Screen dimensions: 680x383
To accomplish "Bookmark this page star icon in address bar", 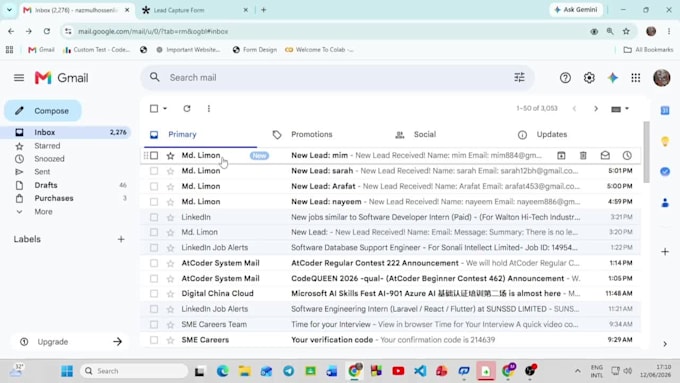I will (x=626, y=31).
